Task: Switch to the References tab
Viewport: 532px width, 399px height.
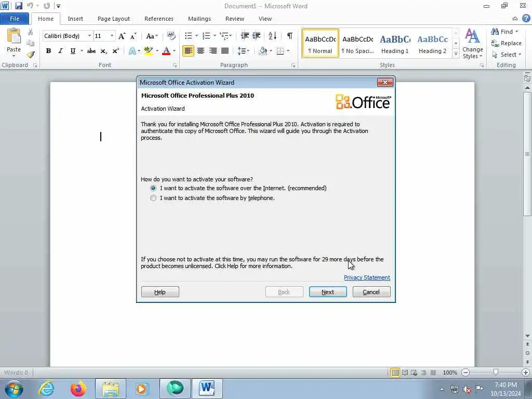Action: pos(159,19)
